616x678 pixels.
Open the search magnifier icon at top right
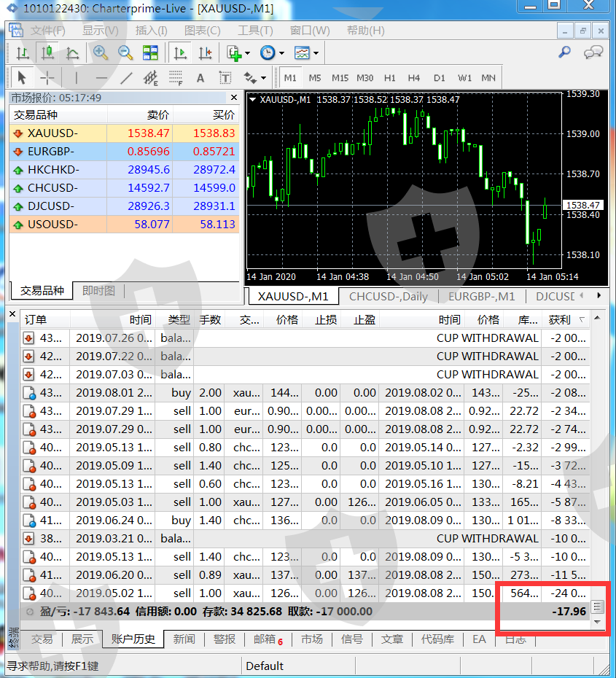[564, 52]
